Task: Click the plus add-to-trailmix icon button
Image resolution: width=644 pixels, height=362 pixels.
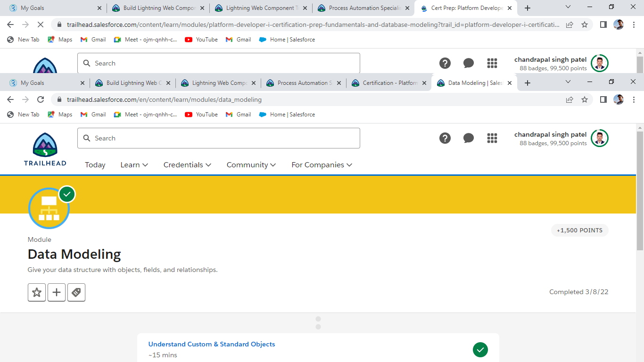Action: click(x=57, y=292)
